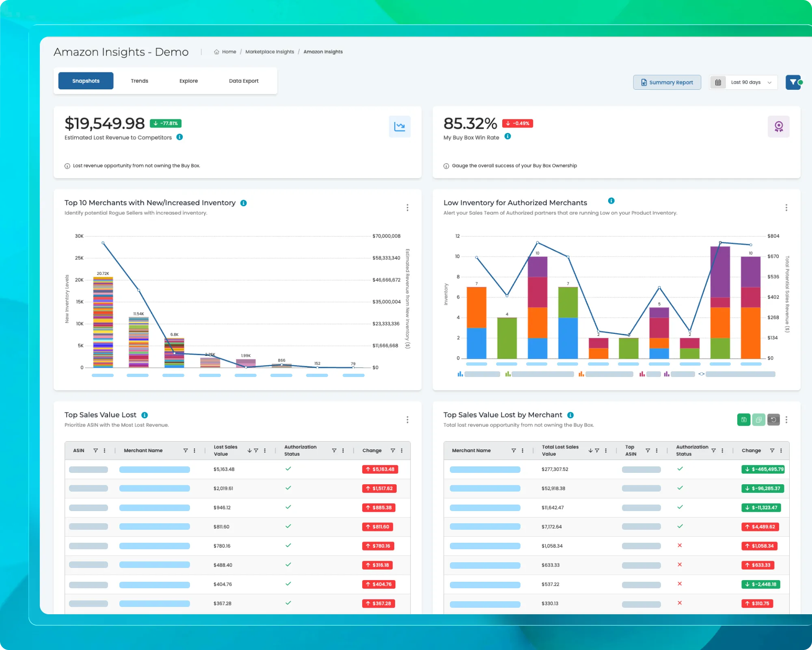Open the filters icon at top right
The height and width of the screenshot is (650, 812).
coord(793,82)
